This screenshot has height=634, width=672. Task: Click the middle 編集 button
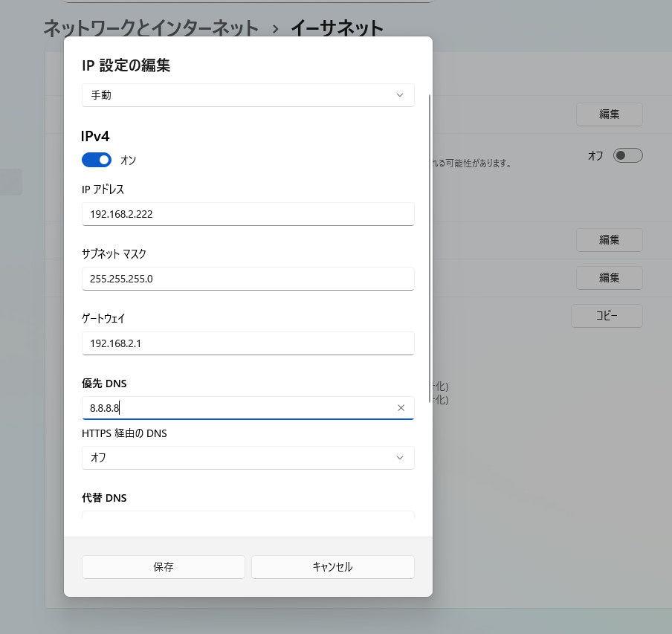pos(609,239)
